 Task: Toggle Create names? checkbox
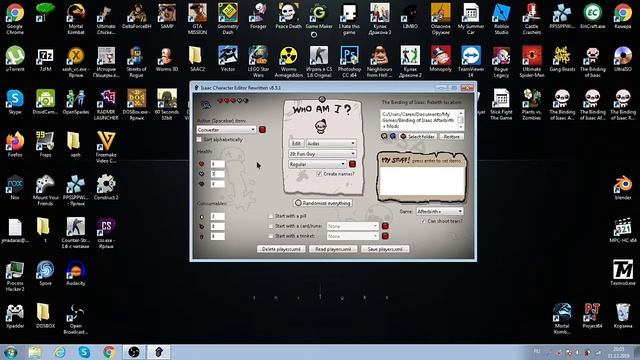pyautogui.click(x=319, y=174)
